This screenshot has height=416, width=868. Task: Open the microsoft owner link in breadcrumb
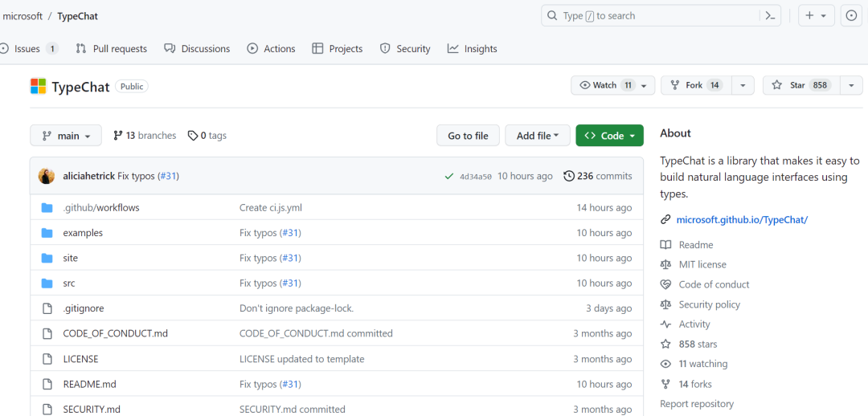23,16
